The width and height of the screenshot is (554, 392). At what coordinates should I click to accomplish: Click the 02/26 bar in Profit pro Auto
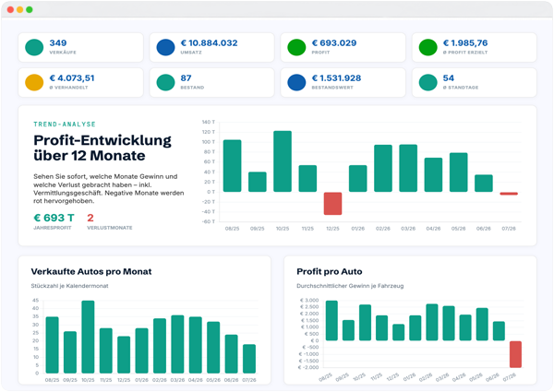tap(432, 322)
